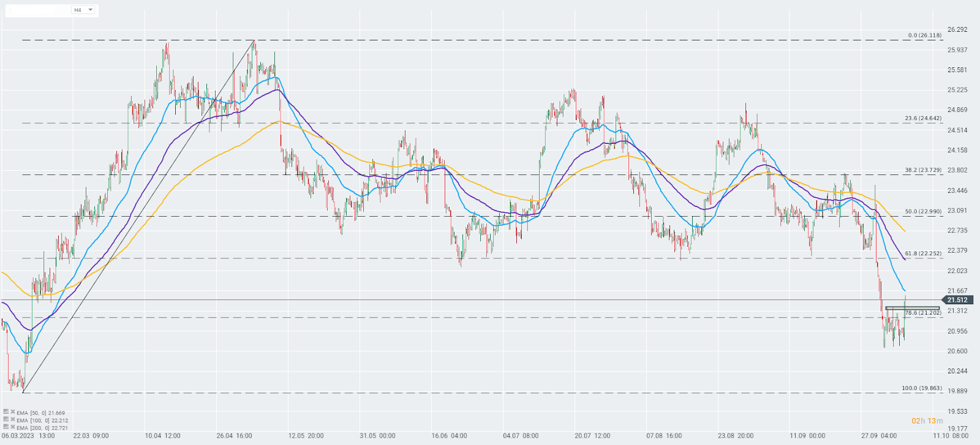Screen dimensions: 980x445
Task: Remove the EMA 200 indicator with X
Action: point(12,427)
